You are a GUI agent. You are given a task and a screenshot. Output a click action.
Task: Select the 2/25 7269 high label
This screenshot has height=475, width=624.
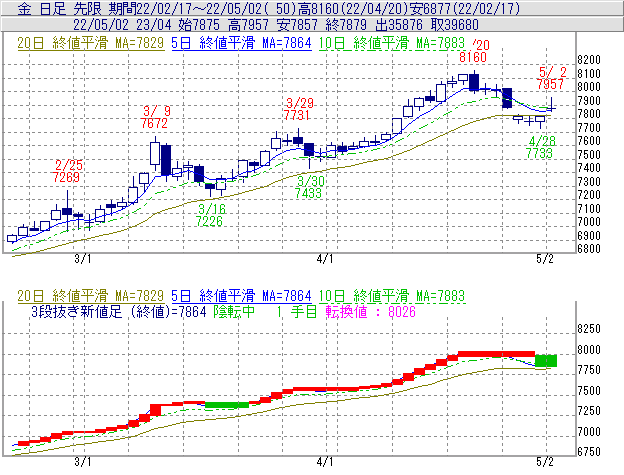coord(68,171)
